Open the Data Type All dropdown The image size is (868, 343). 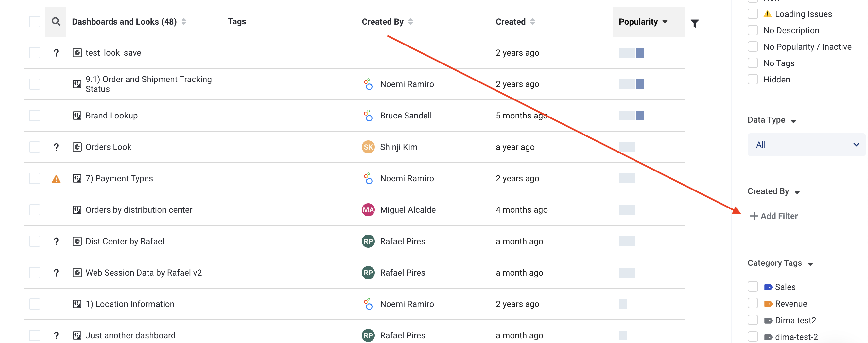tap(806, 145)
